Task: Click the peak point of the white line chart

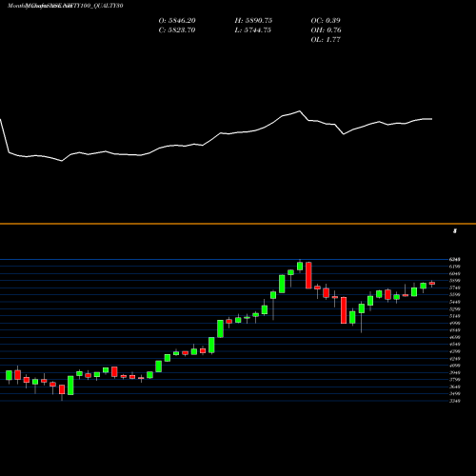Action: 299,111
